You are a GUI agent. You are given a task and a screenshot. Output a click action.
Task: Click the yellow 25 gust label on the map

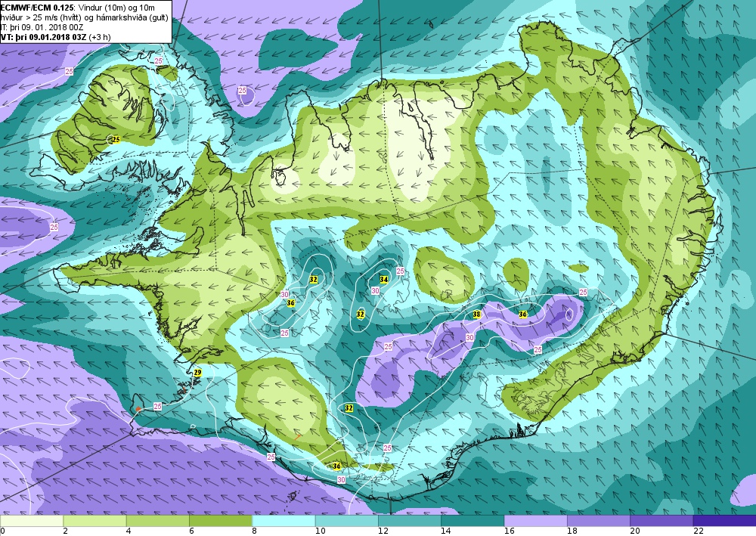[x=116, y=140]
